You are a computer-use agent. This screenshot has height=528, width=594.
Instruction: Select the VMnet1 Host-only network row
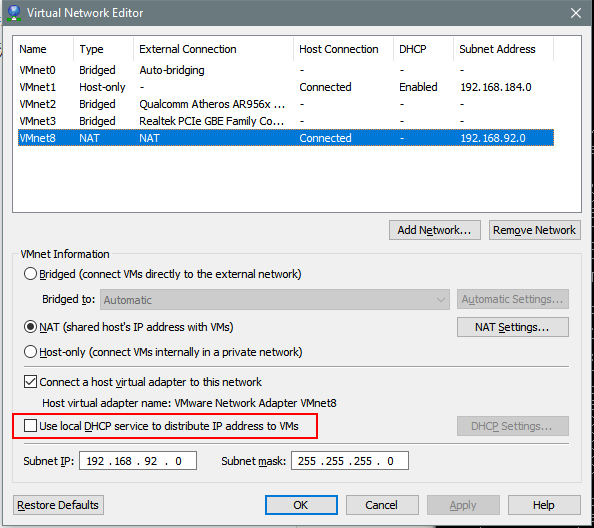click(286, 87)
